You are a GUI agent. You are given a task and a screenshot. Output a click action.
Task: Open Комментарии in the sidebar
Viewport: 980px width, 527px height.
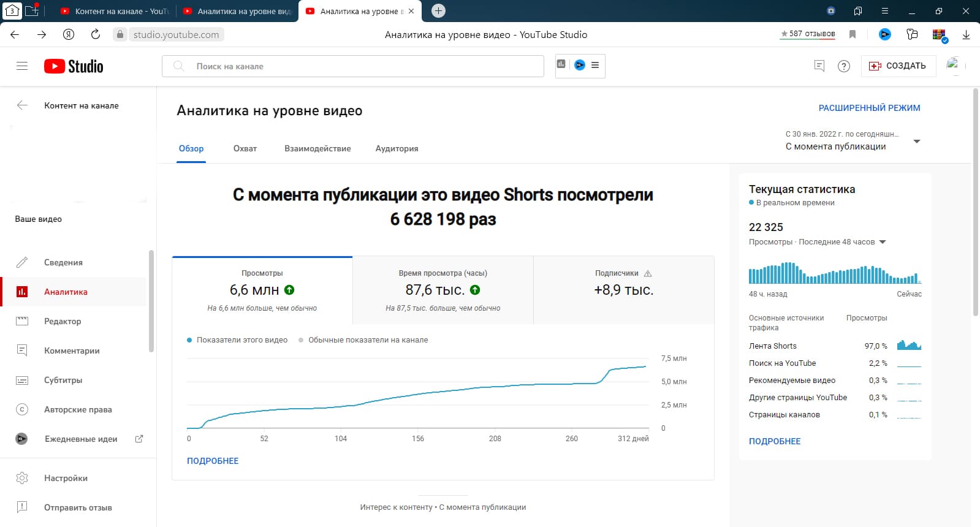[72, 351]
